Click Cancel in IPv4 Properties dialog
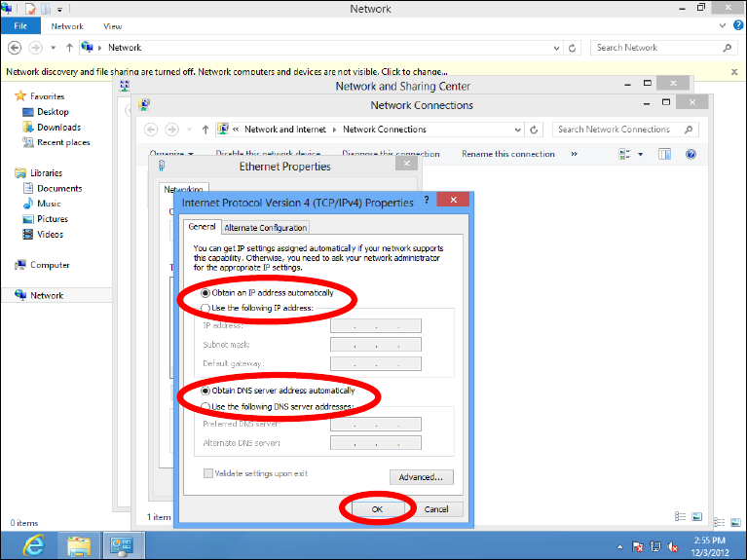The image size is (747, 560). pos(436,509)
